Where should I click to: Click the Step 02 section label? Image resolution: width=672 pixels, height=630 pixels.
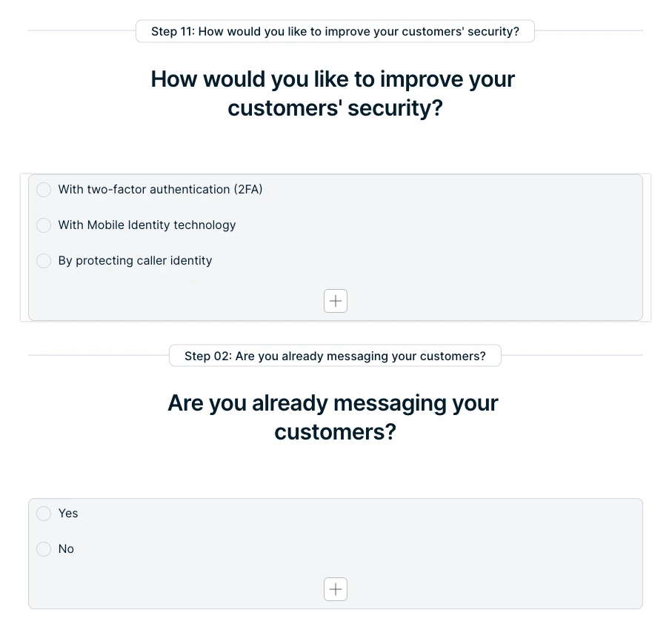335,356
